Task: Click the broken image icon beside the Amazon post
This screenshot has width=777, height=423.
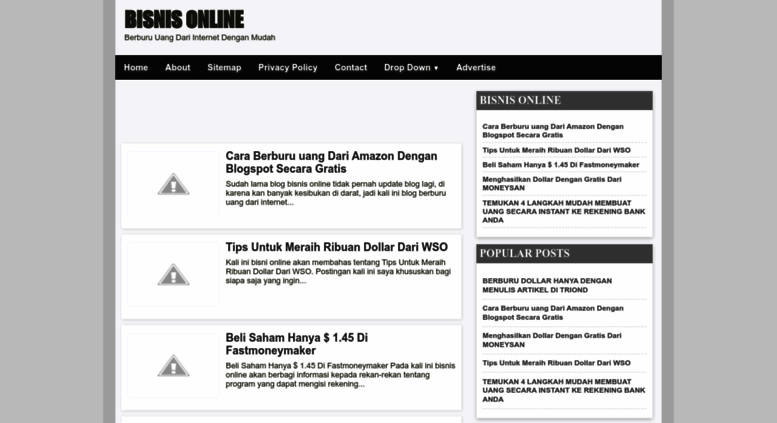Action: point(173,184)
